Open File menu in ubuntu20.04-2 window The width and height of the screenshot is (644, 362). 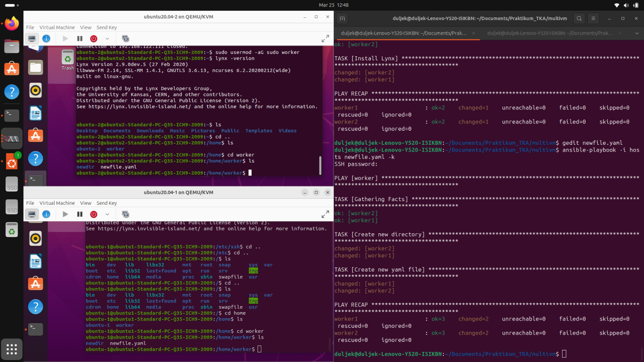coord(30,27)
